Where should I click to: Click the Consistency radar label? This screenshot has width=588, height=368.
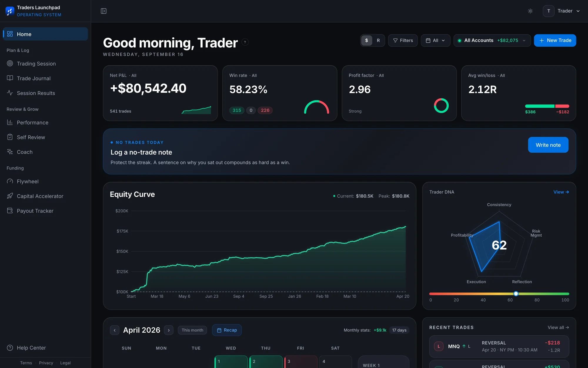499,205
